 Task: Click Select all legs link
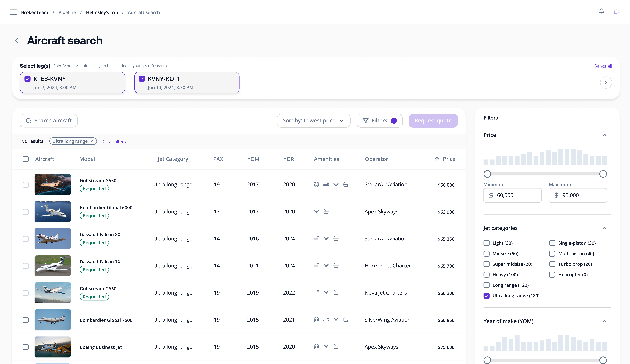603,66
